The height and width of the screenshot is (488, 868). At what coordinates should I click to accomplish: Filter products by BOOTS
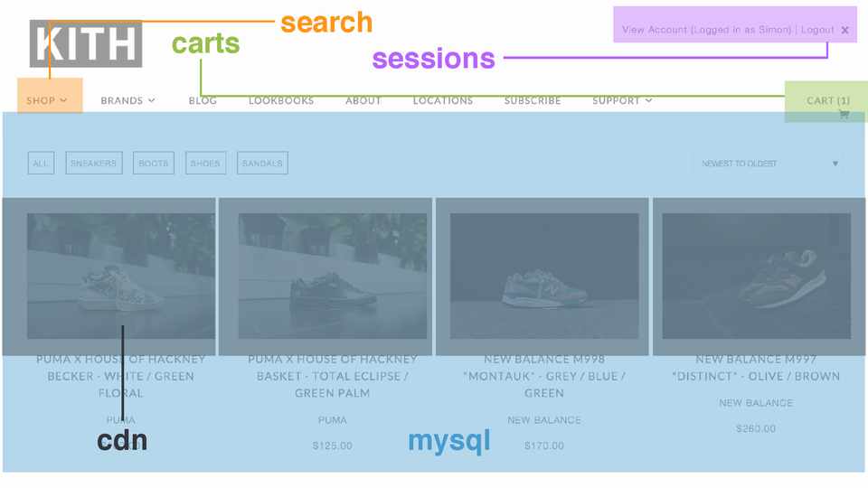pyautogui.click(x=154, y=164)
